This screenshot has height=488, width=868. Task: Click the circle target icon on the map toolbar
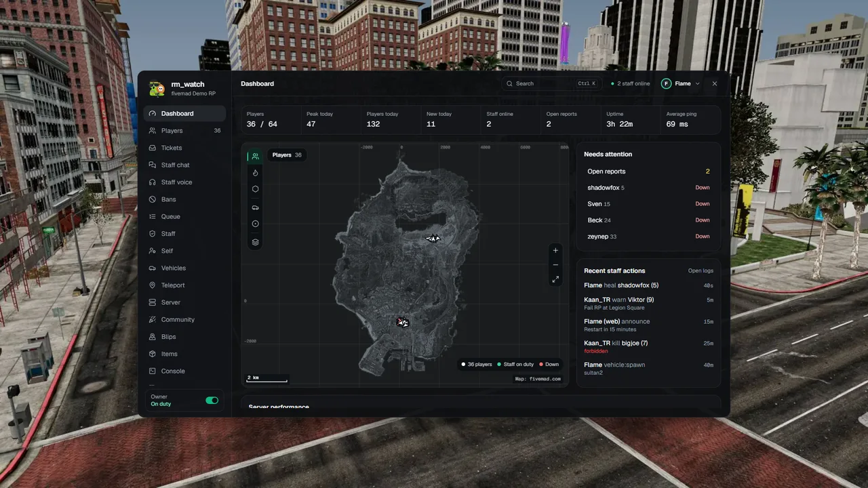(255, 224)
